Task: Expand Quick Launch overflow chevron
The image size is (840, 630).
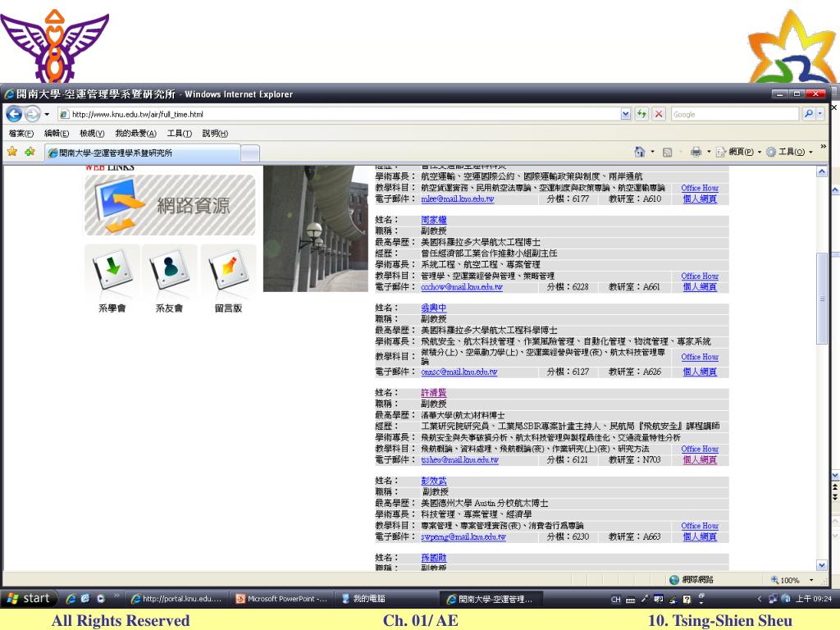Action: [116, 596]
